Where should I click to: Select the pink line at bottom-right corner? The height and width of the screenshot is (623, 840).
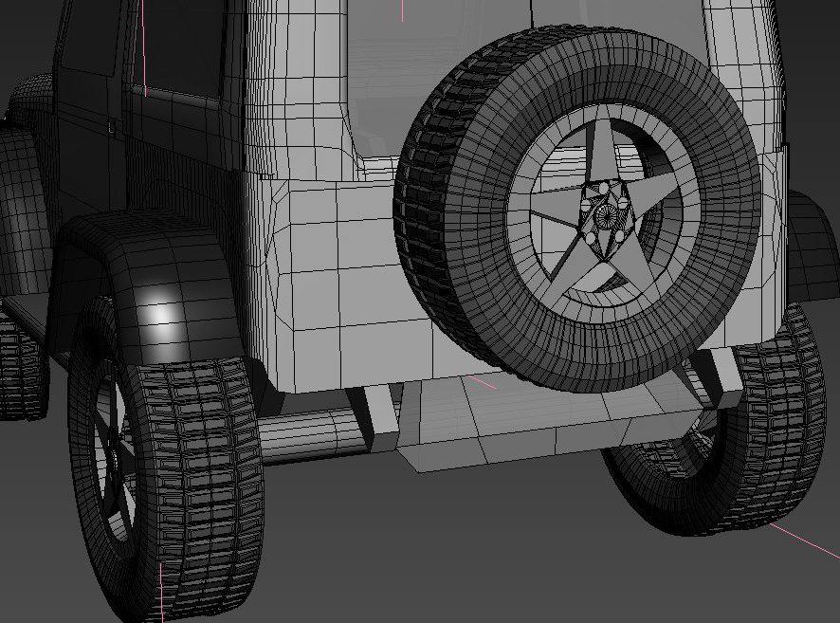point(804,539)
